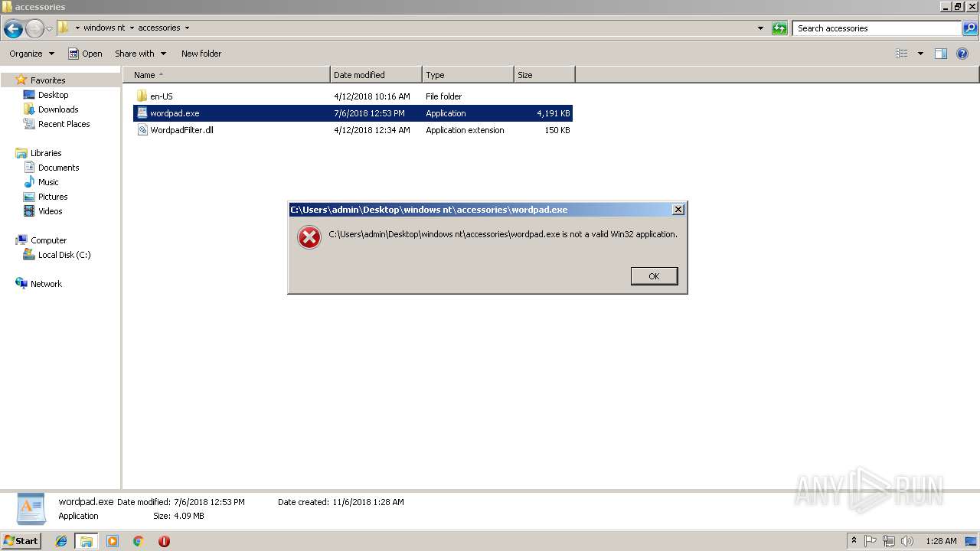Select WordpadFilter.dll file icon
The height and width of the screenshot is (551, 980).
pos(142,130)
